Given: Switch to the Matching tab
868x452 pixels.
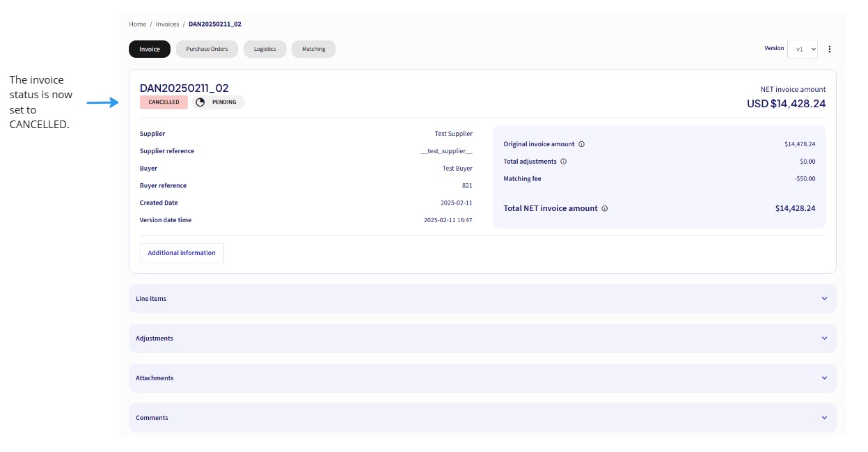Looking at the screenshot, I should [x=313, y=49].
